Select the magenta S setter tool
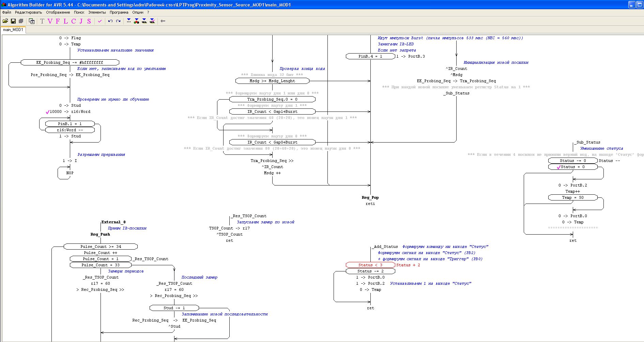 (89, 21)
